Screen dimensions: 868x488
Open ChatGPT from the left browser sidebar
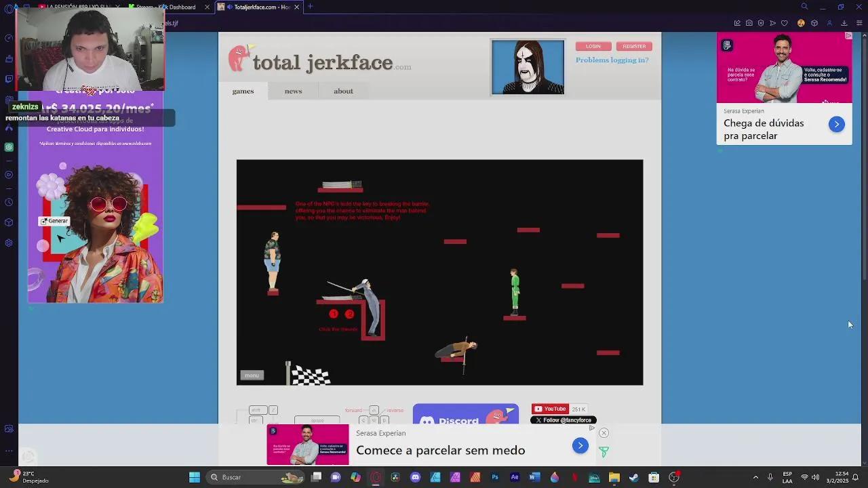coord(9,148)
